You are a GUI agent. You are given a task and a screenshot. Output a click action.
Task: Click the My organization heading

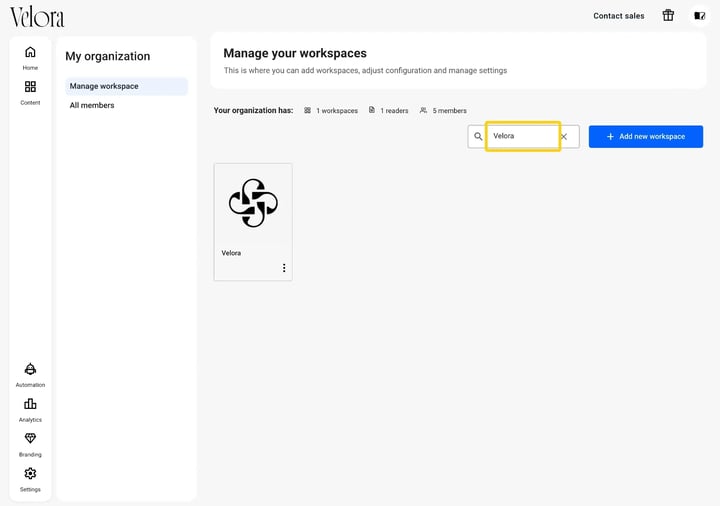(x=107, y=56)
